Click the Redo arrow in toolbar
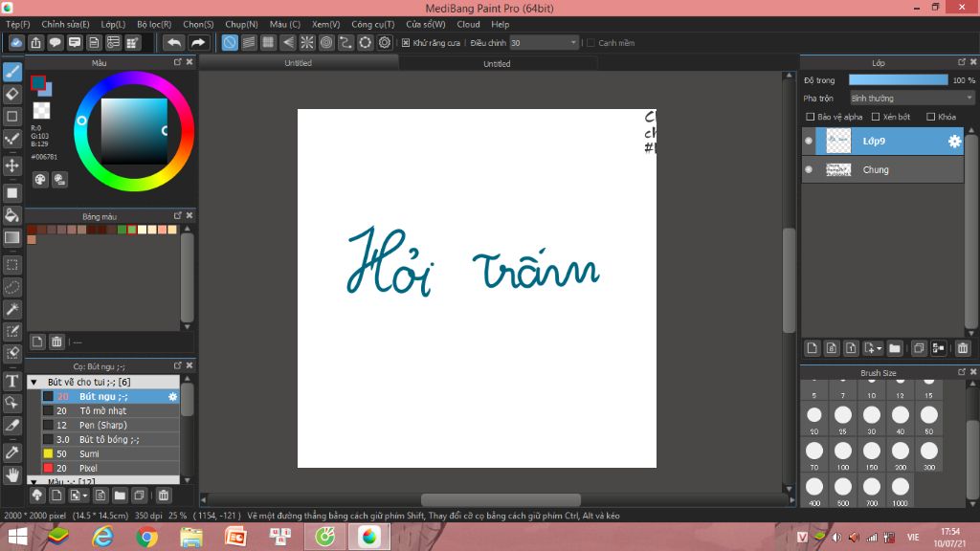 click(197, 42)
